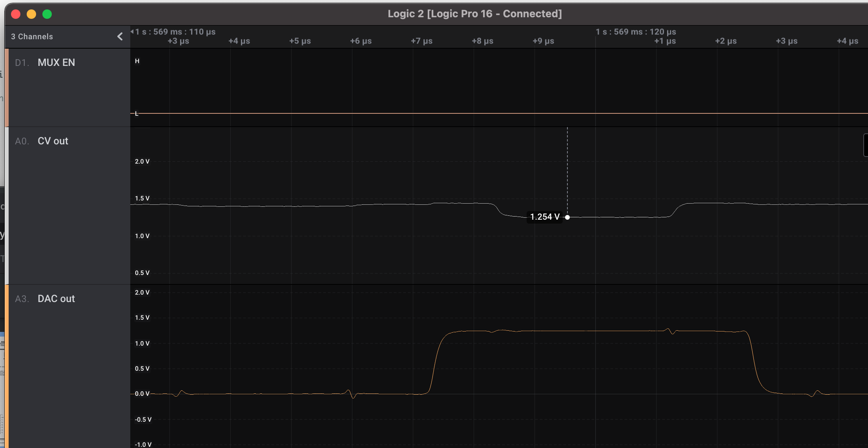Click the dark tab at the right edge of CV out

tap(866, 145)
